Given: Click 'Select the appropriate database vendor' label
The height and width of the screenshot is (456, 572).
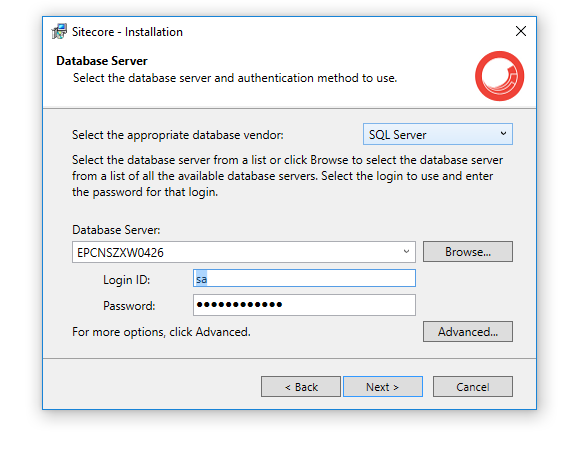Looking at the screenshot, I should point(178,135).
